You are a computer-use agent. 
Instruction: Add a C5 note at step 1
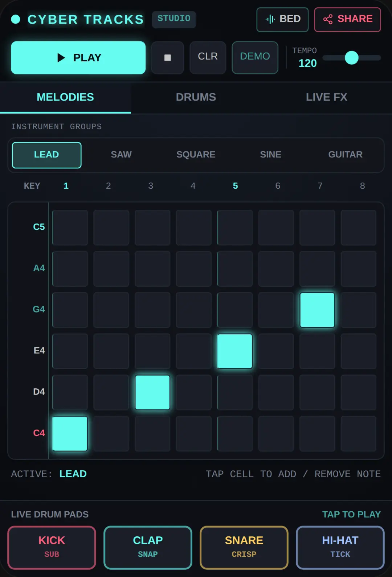click(70, 228)
